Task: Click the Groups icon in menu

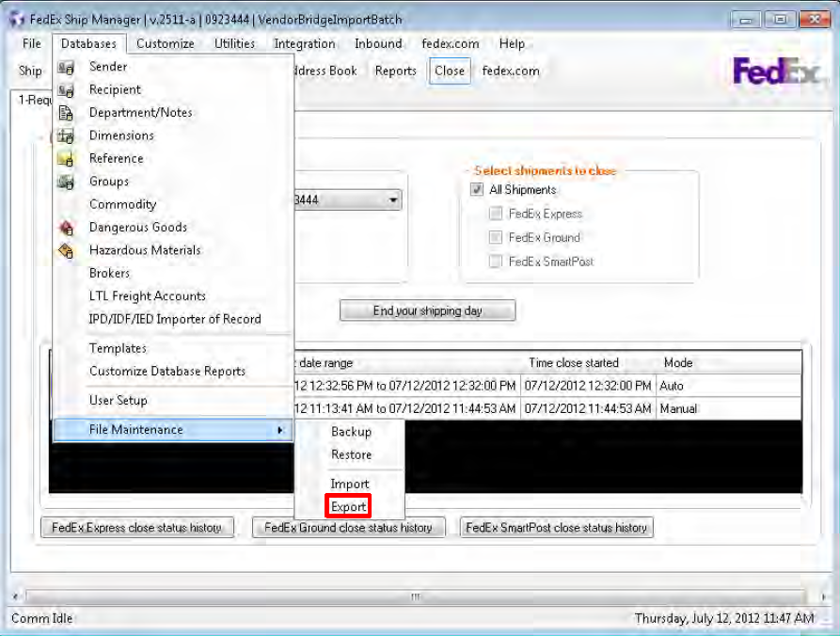Action: pos(65,183)
